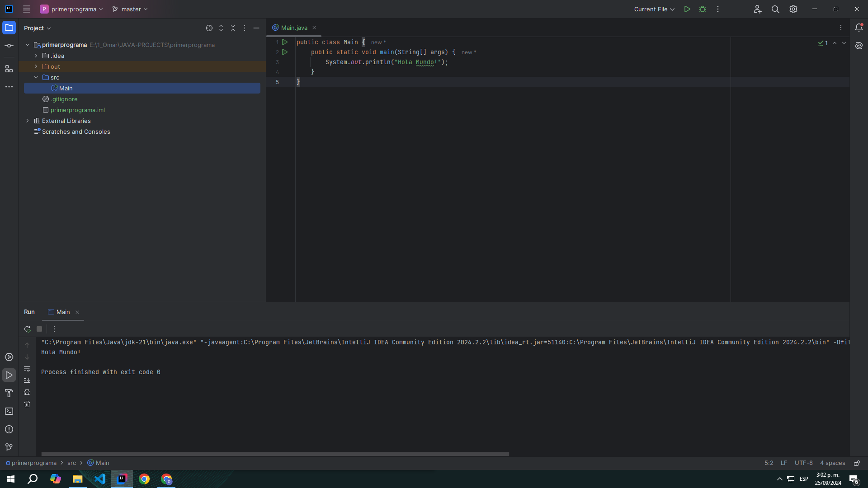This screenshot has width=868, height=488.
Task: Toggle gutter run icon on line 1
Action: click(286, 42)
